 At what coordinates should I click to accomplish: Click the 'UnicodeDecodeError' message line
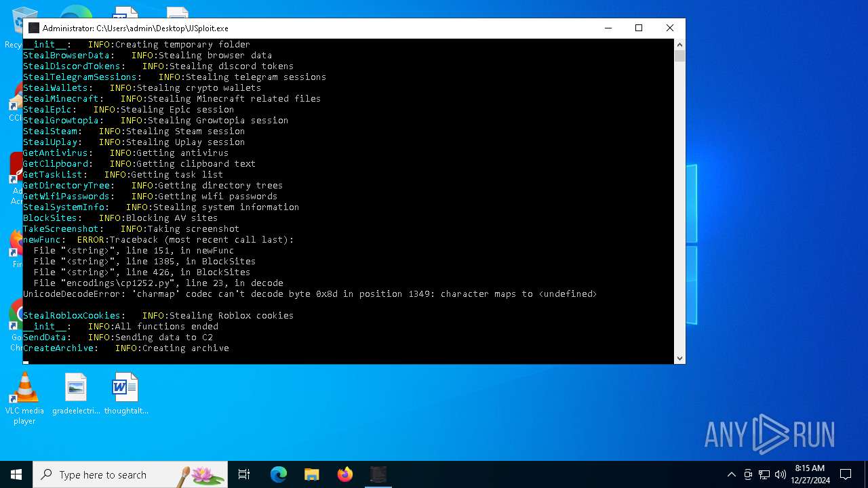310,294
